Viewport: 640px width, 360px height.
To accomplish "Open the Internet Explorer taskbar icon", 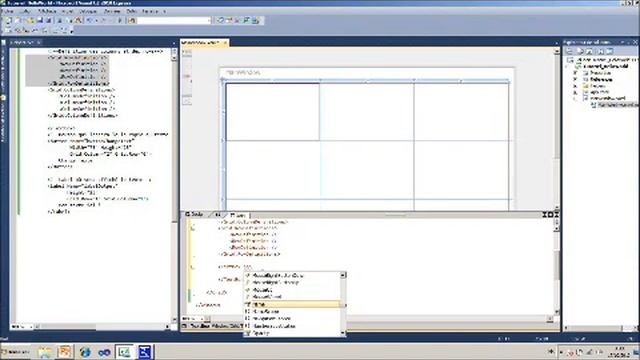I will point(84,352).
